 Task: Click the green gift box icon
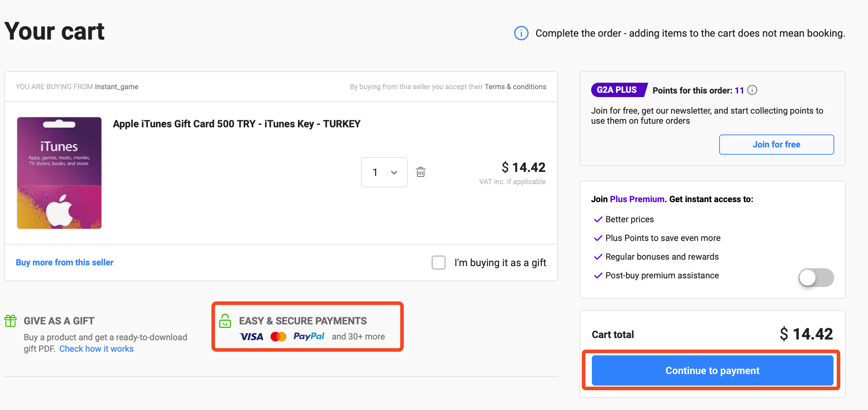pos(10,321)
